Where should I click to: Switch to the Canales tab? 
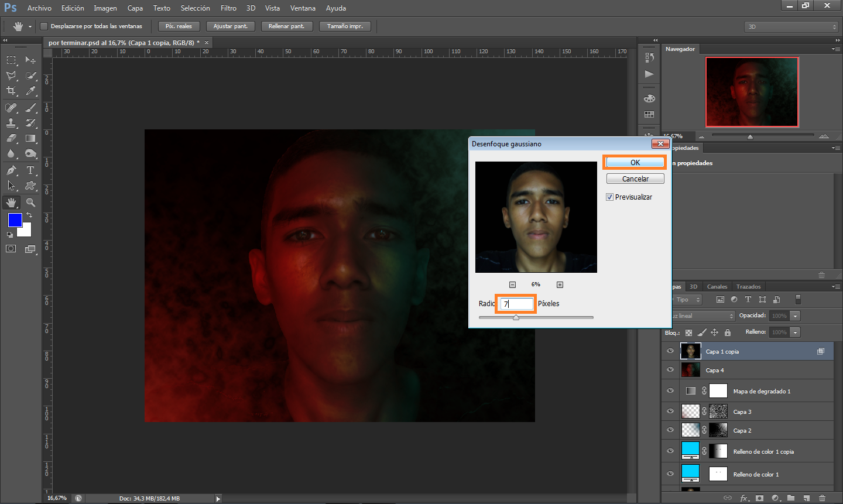717,287
